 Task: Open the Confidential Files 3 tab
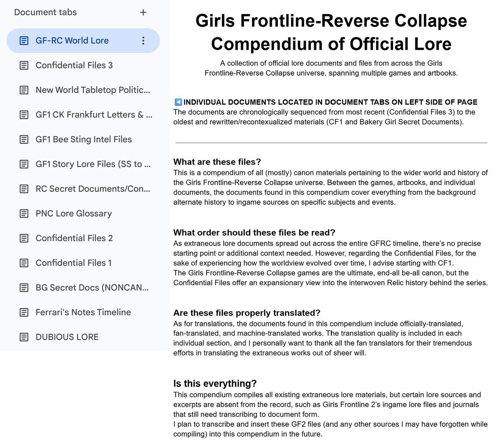(x=83, y=65)
